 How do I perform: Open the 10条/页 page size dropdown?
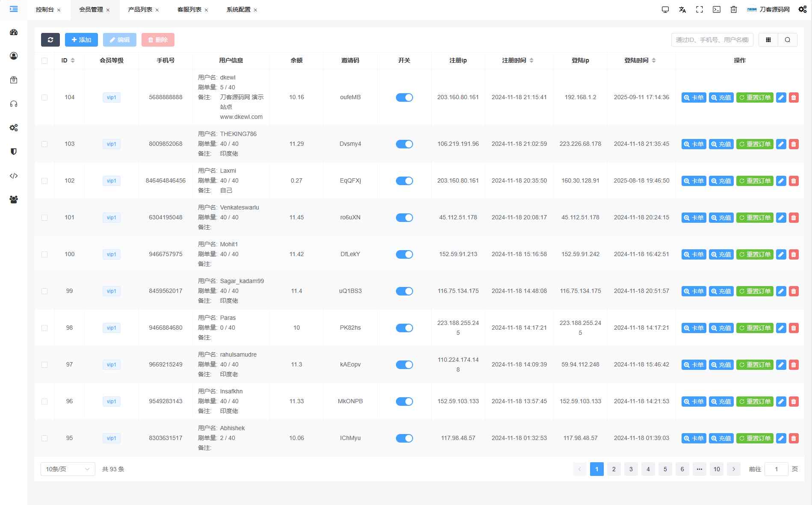[x=67, y=469]
